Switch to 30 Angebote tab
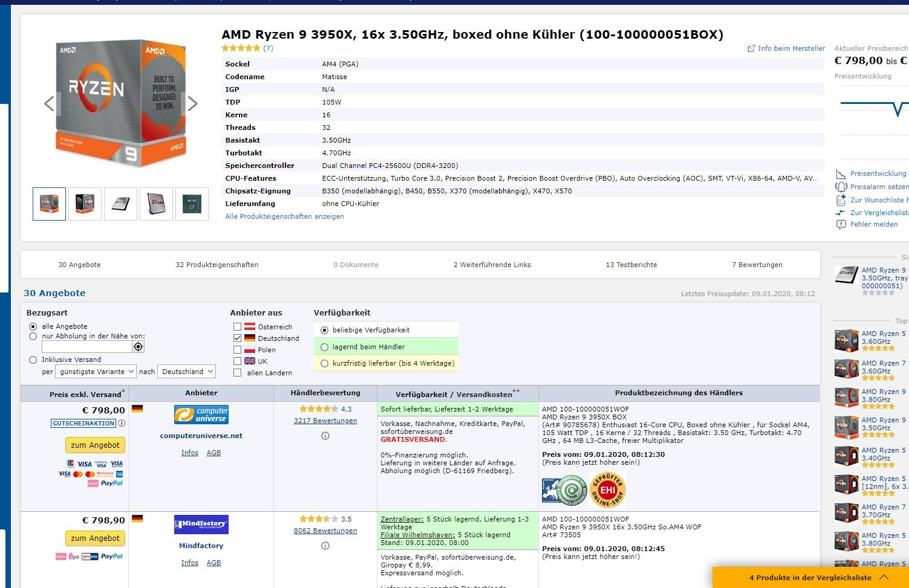 (x=79, y=265)
